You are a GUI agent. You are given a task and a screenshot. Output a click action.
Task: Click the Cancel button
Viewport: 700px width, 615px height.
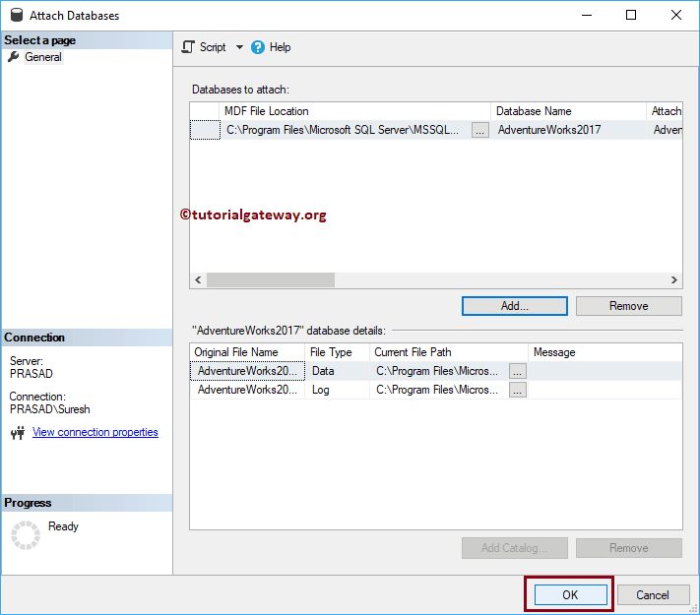pyautogui.click(x=653, y=594)
